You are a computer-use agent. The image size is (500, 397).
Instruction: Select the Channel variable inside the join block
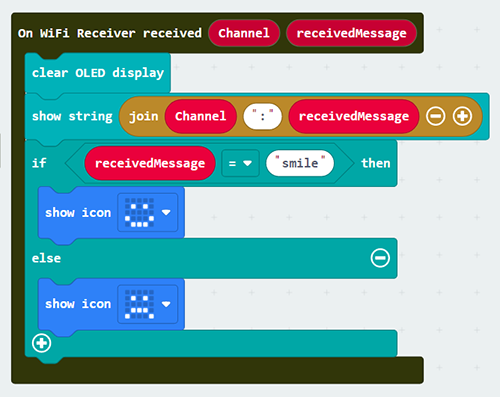[x=201, y=116]
